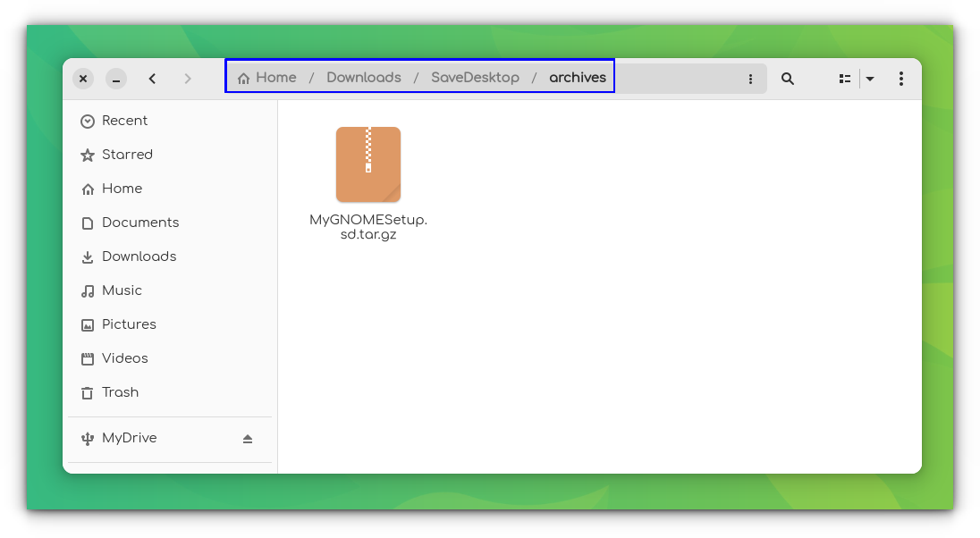Navigate forward with the right arrow

[x=189, y=79]
